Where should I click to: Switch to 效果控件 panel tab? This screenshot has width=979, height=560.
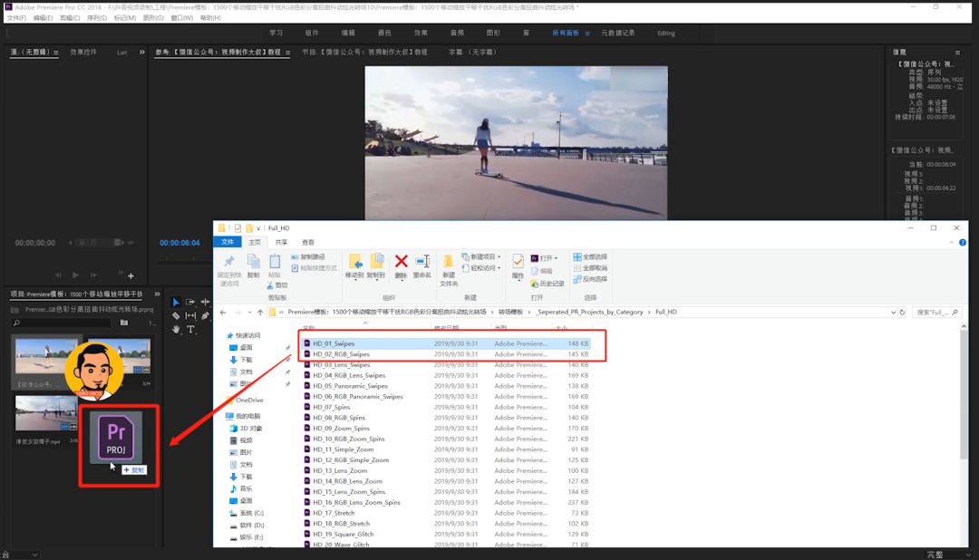click(x=83, y=53)
